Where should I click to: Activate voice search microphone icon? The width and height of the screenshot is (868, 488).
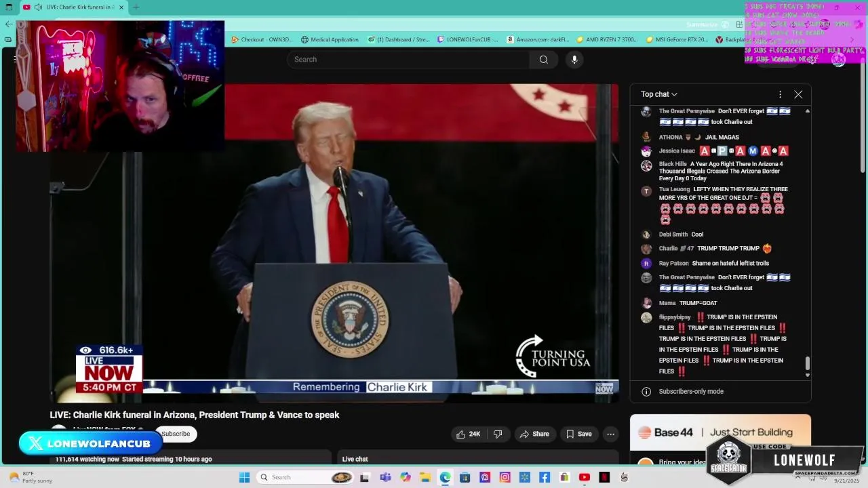(x=574, y=60)
